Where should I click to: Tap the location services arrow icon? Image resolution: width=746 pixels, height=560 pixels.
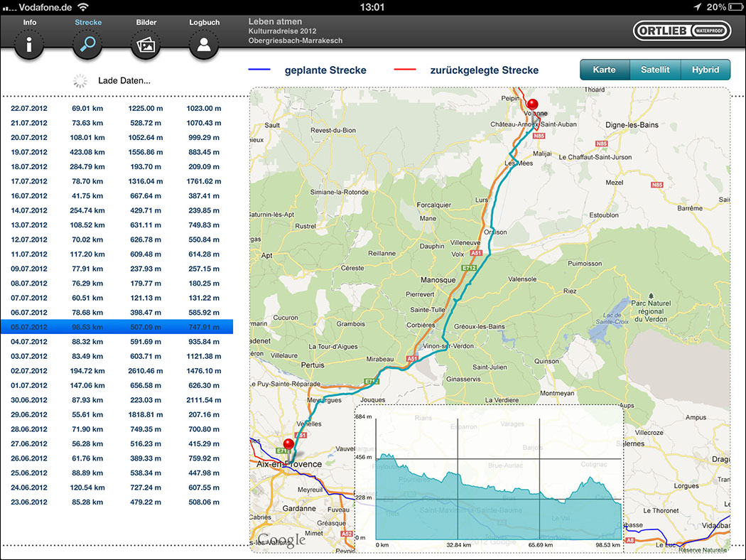pyautogui.click(x=698, y=7)
